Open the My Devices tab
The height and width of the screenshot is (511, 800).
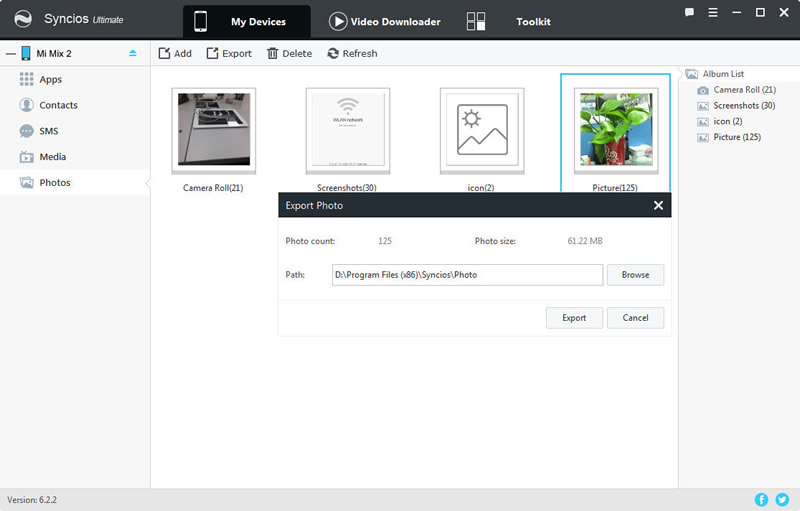tap(246, 21)
